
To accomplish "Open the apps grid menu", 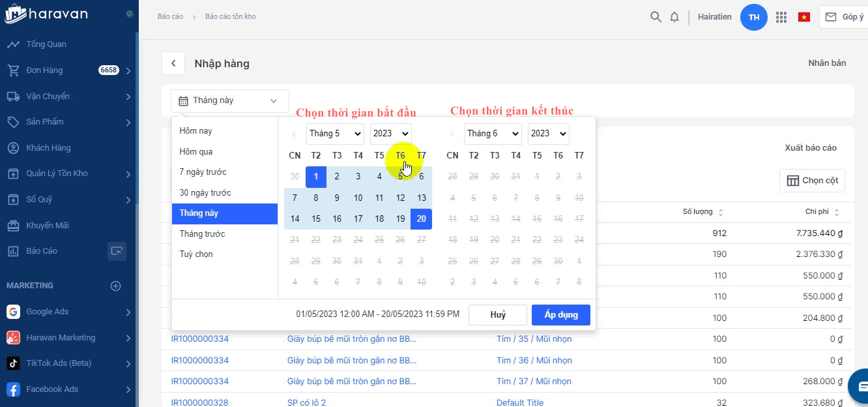I will [781, 18].
